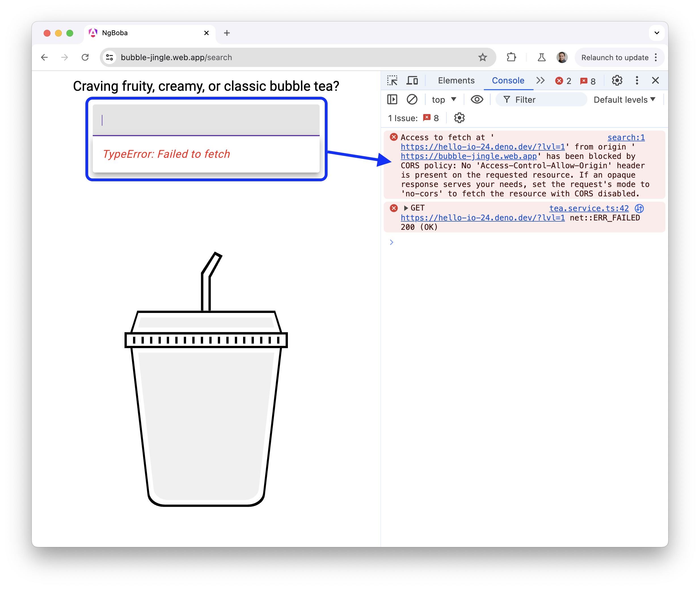Click the Console tab in DevTools
Viewport: 700px width, 589px height.
(x=507, y=81)
